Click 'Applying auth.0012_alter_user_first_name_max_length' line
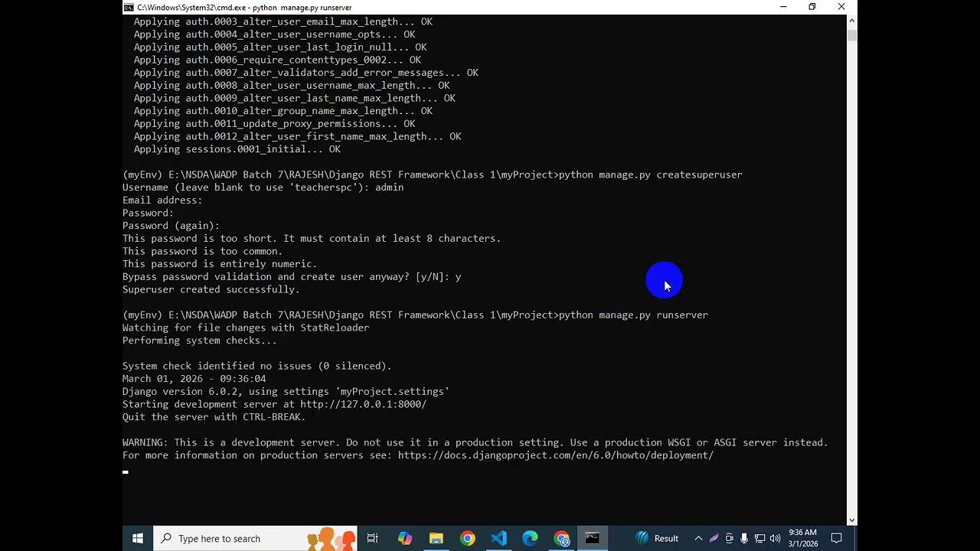980x551 pixels. (x=297, y=136)
